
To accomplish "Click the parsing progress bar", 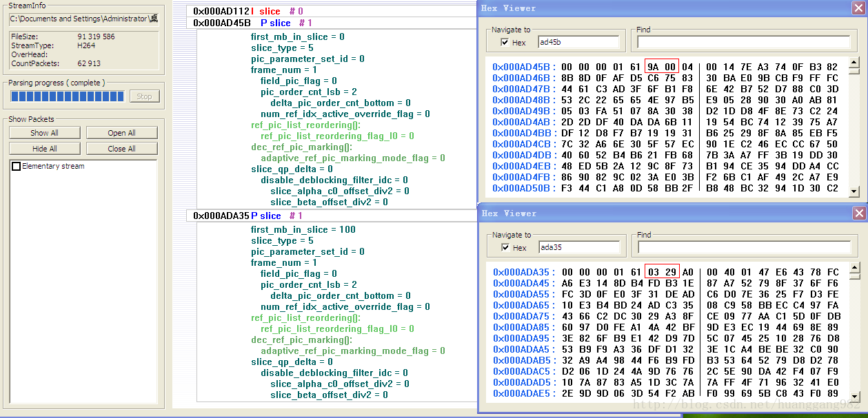I will [x=68, y=96].
